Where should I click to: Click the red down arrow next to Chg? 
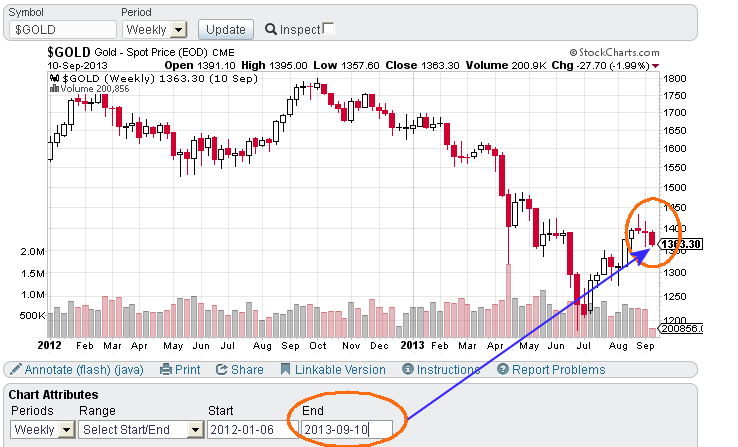[x=656, y=66]
